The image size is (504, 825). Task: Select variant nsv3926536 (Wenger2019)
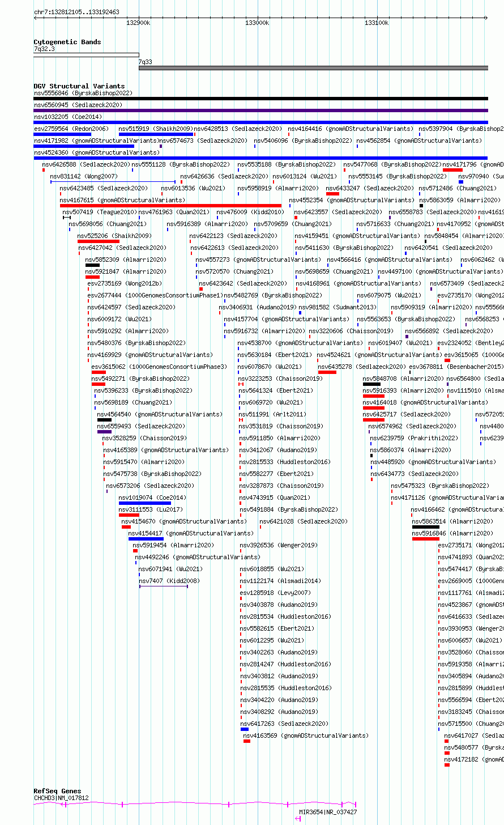click(279, 545)
